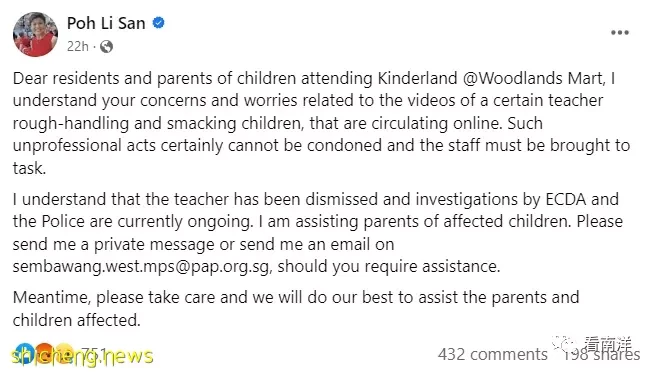This screenshot has width=652, height=372.
Task: Click the opening paragraph starting 'Dear residents'
Action: coord(321,123)
